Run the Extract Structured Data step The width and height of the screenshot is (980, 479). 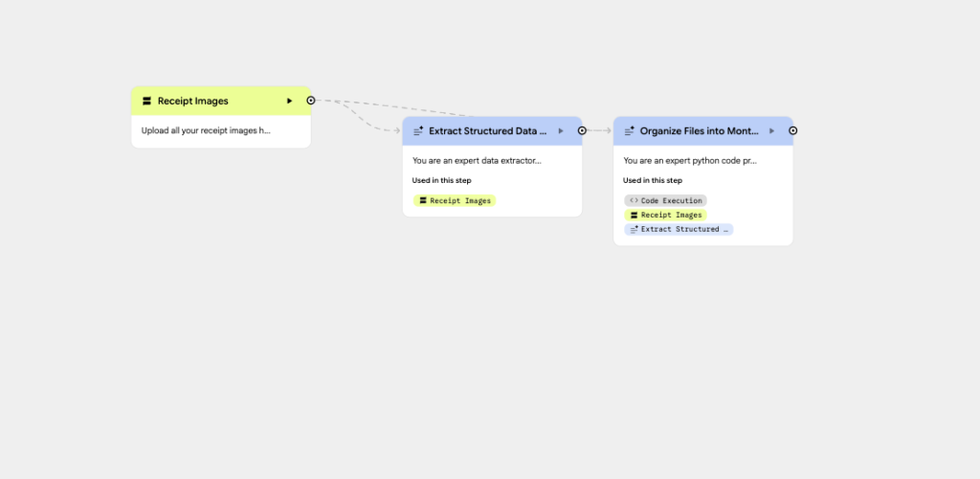(x=561, y=130)
